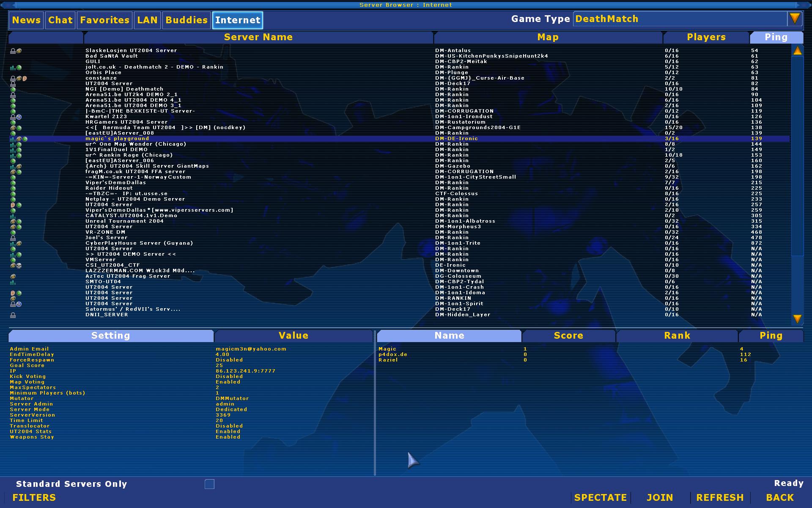The image size is (812, 508).
Task: Click the ear icon on the constanze row
Action: (25, 78)
